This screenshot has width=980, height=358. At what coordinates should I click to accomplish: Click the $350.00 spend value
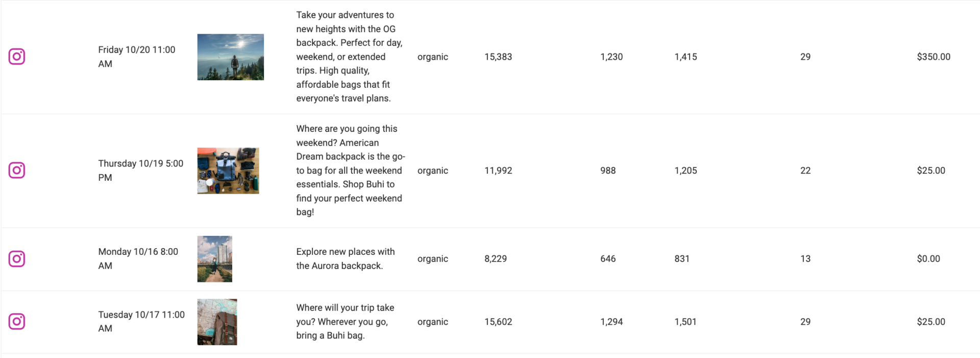tap(934, 57)
